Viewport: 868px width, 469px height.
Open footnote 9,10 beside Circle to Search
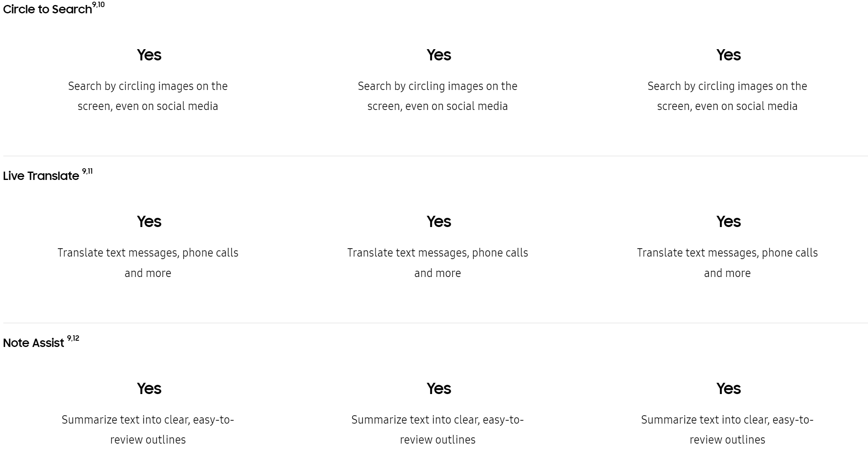point(99,5)
